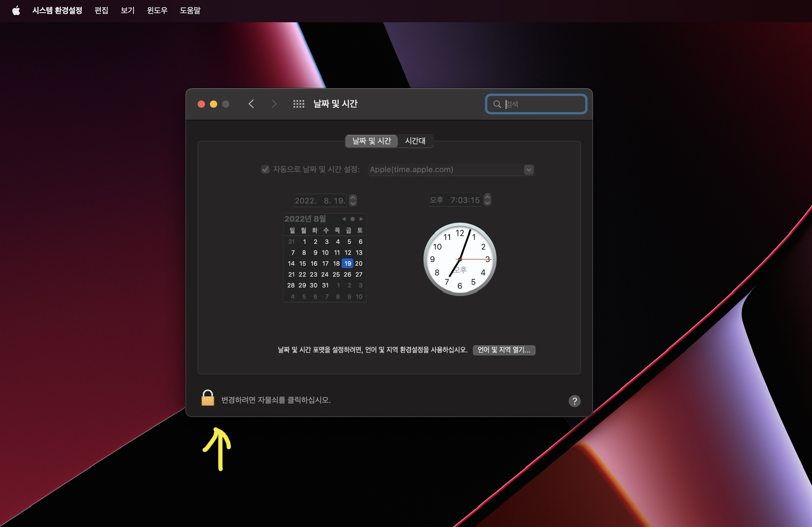This screenshot has height=527, width=812.
Task: Click the lock icon to enable changes
Action: pyautogui.click(x=208, y=399)
